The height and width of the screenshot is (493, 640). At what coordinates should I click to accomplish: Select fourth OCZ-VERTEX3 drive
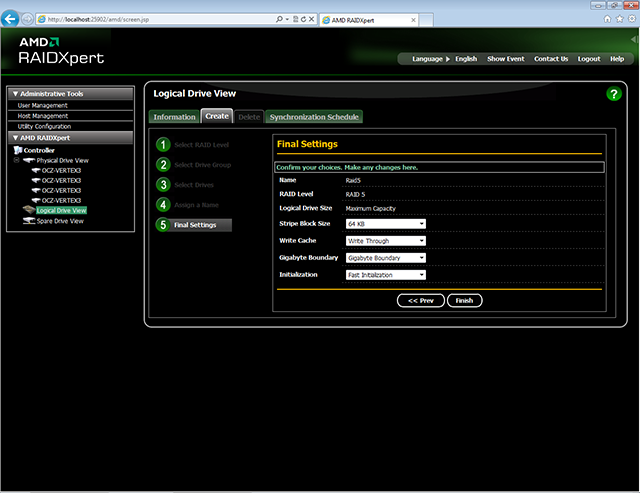click(x=61, y=200)
